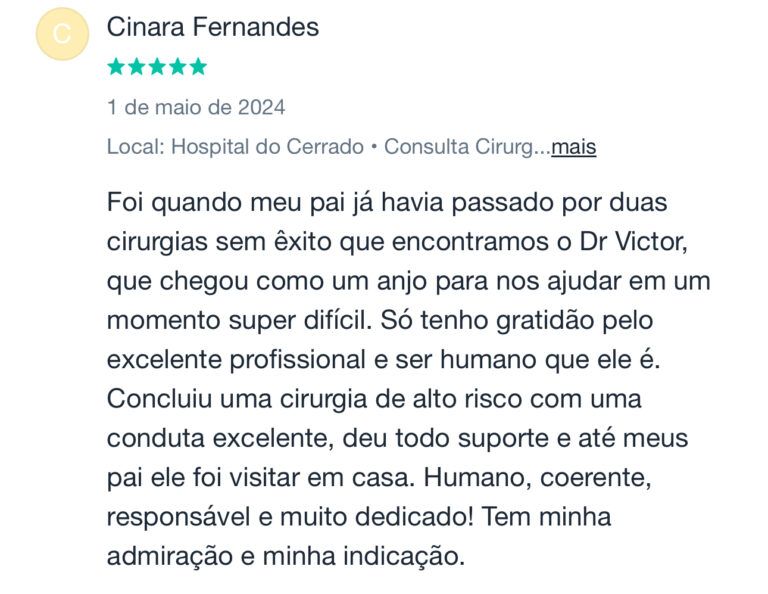Click the yellow "C" avatar circle
Image resolution: width=768 pixels, height=594 pixels.
click(62, 34)
